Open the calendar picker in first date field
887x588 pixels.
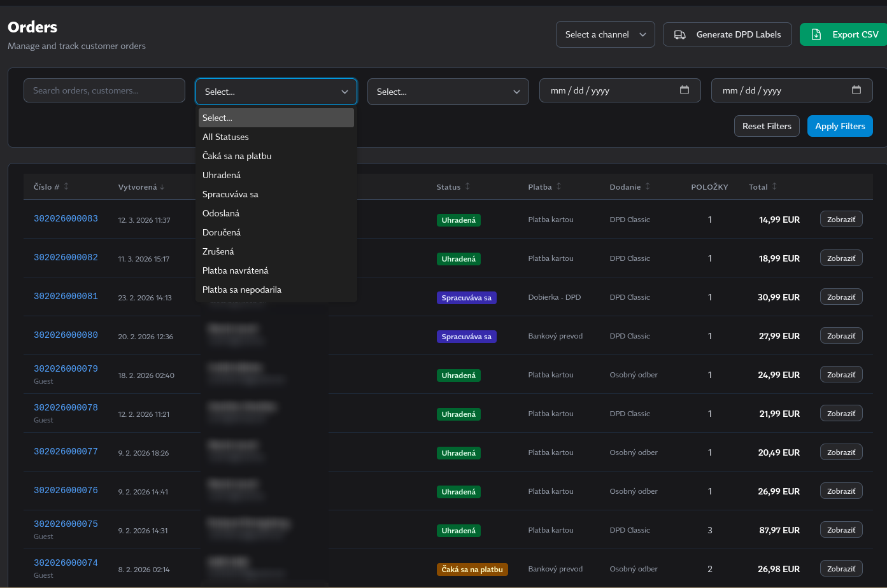(x=685, y=90)
